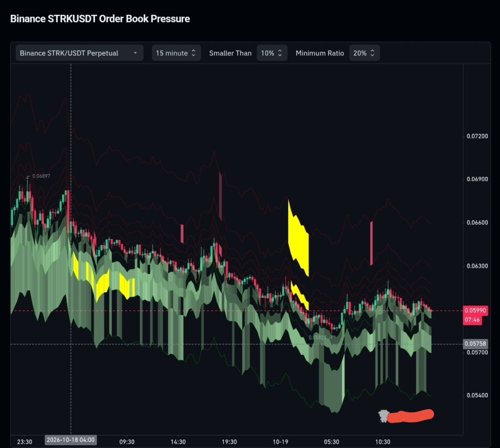Image resolution: width=500 pixels, height=448 pixels.
Task: Click the 0.05400 price axis label
Action: point(477,395)
